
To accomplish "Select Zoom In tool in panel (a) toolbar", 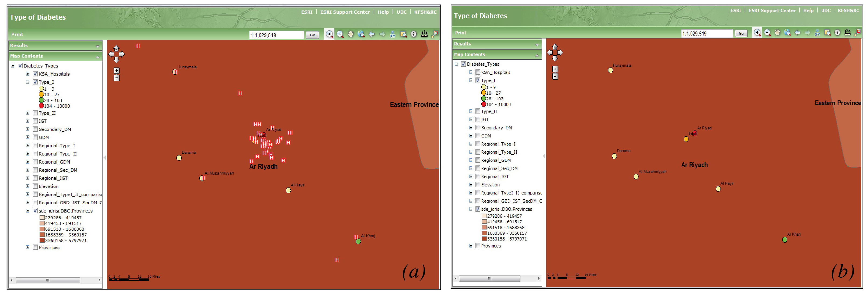I will coord(329,34).
